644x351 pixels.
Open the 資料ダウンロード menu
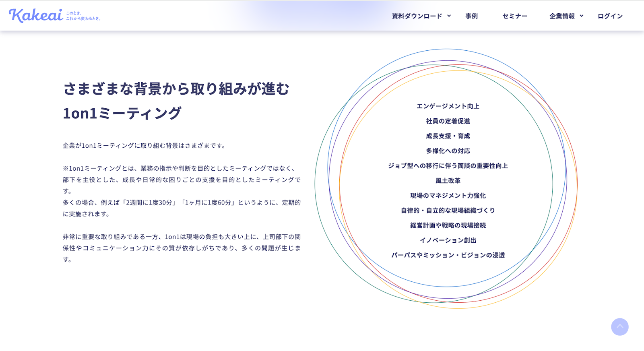417,16
